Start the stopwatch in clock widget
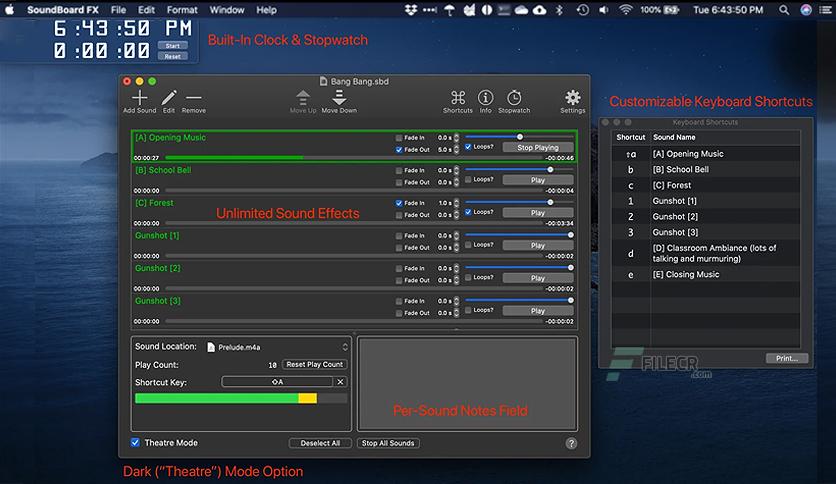 (x=173, y=46)
